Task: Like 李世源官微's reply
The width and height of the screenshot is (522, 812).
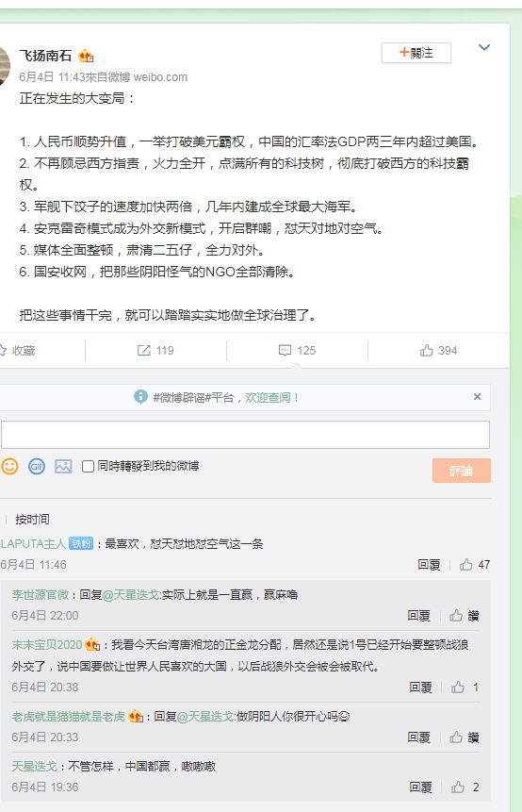Action: click(x=465, y=615)
